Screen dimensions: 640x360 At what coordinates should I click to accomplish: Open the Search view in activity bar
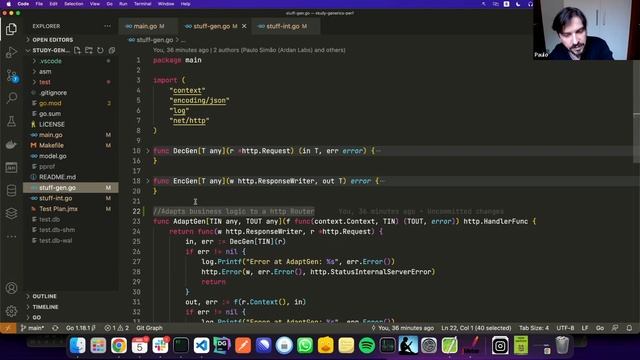point(11,98)
